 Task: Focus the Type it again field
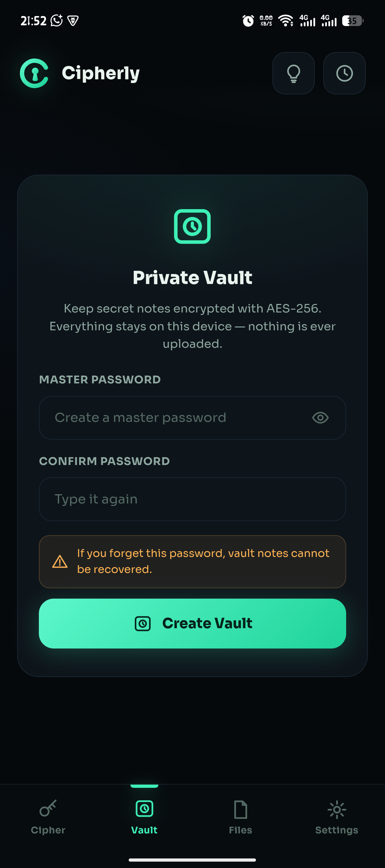coord(192,499)
